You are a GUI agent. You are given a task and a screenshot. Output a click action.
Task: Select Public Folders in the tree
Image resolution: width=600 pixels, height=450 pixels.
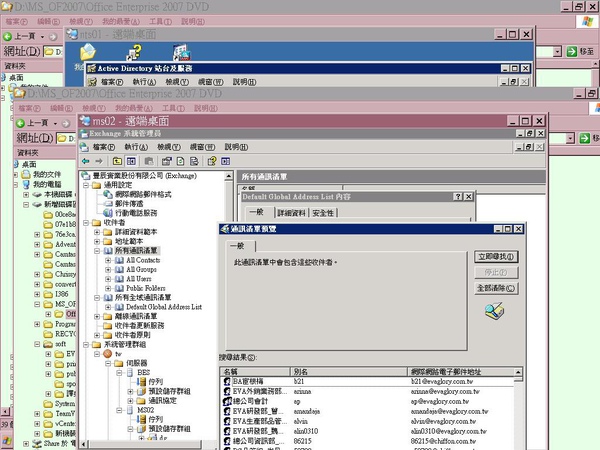[x=146, y=288]
